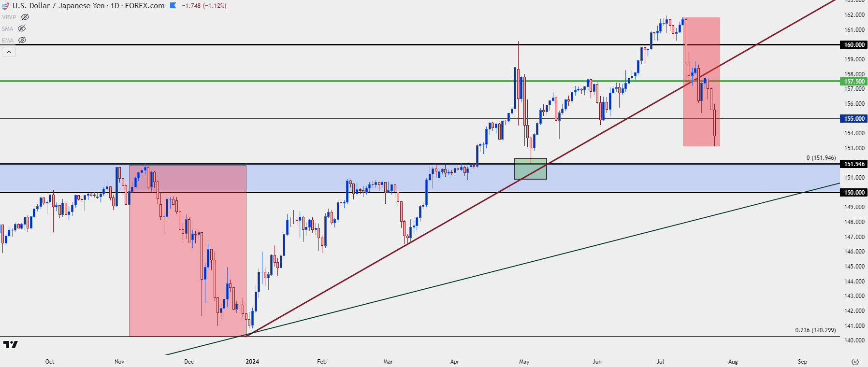Select the large red rectangle spanning Nov-Dec
Screen dimensions: 868x367
(188, 251)
